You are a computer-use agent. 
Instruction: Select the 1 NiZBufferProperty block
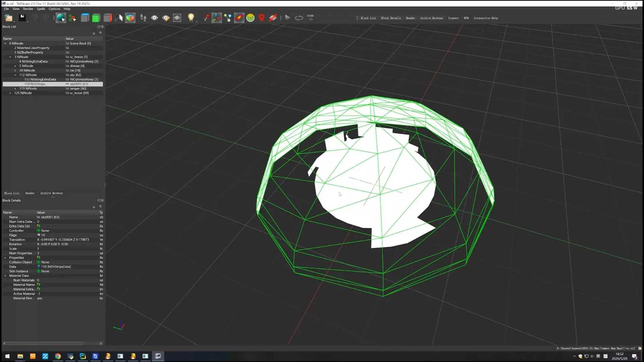(29, 53)
